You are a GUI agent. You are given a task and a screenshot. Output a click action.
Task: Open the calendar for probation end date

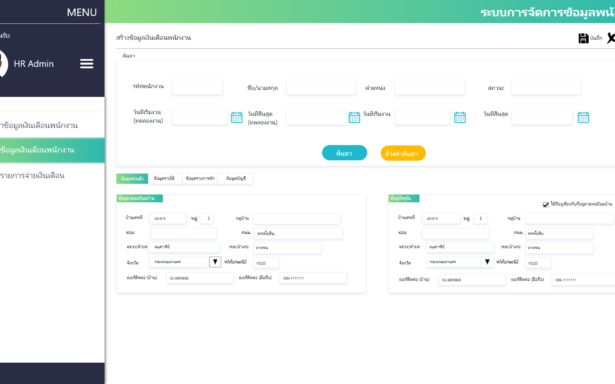354,117
